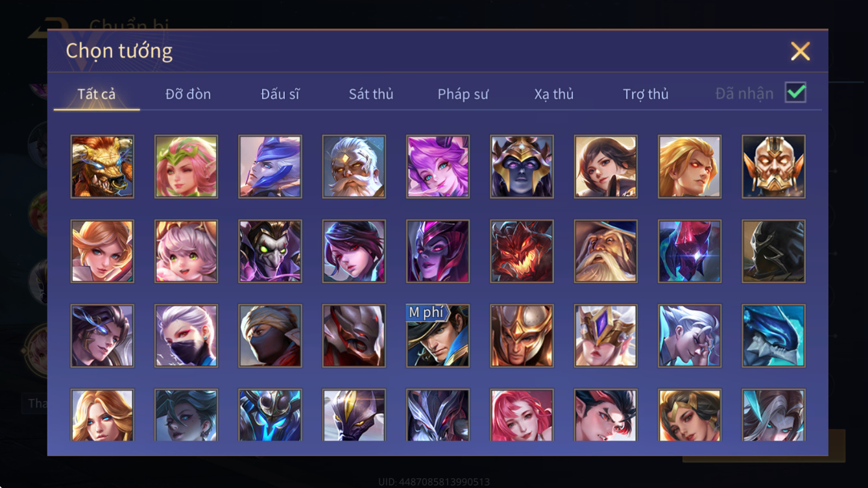
Task: Filter heroes by the Xạ thủ tab
Action: pos(554,94)
